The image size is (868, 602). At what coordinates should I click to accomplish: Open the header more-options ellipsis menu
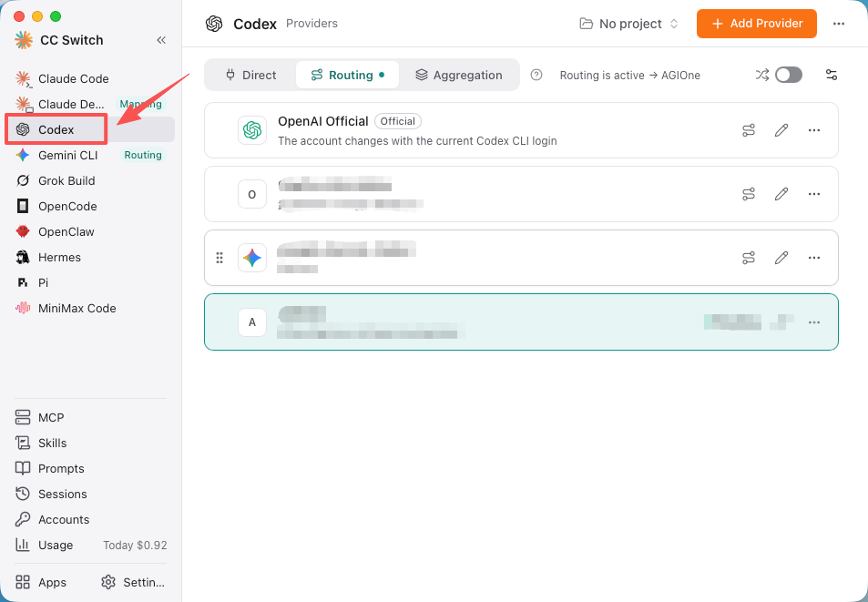click(839, 24)
